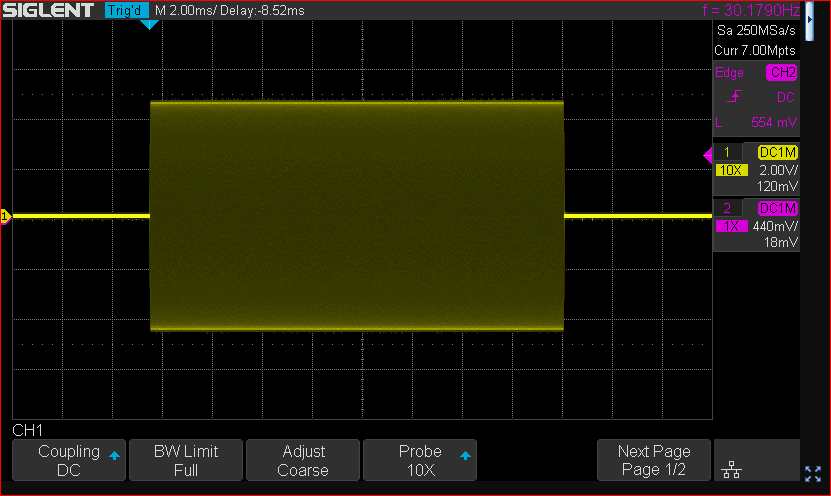
Task: Open the channel 2 info box
Action: tap(756, 225)
